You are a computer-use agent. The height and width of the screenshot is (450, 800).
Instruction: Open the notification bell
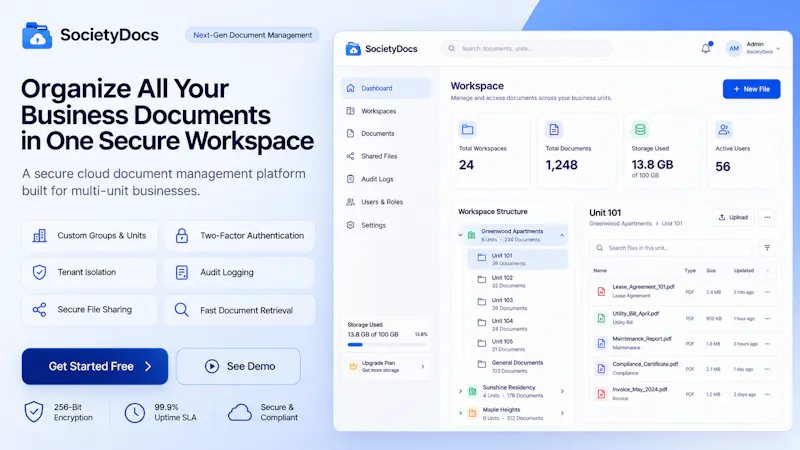(x=706, y=48)
